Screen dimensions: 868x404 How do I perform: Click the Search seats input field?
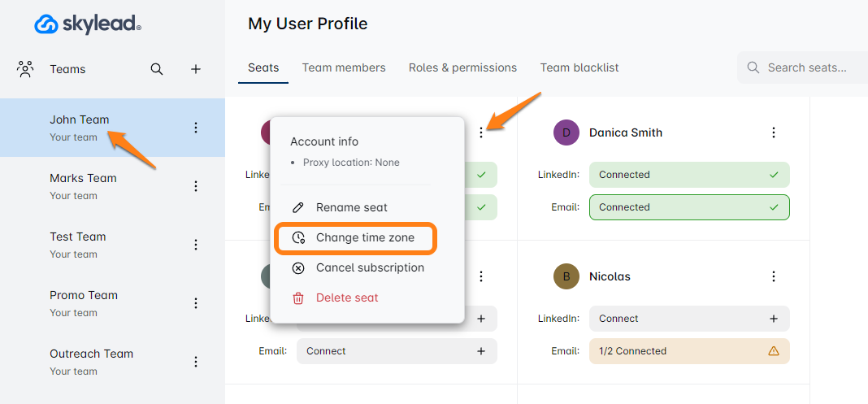point(803,67)
